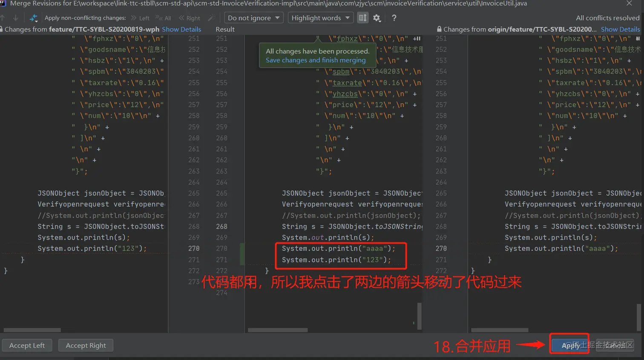The image size is (644, 360).
Task: Show Details for origin/feature branch changes
Action: point(621,29)
